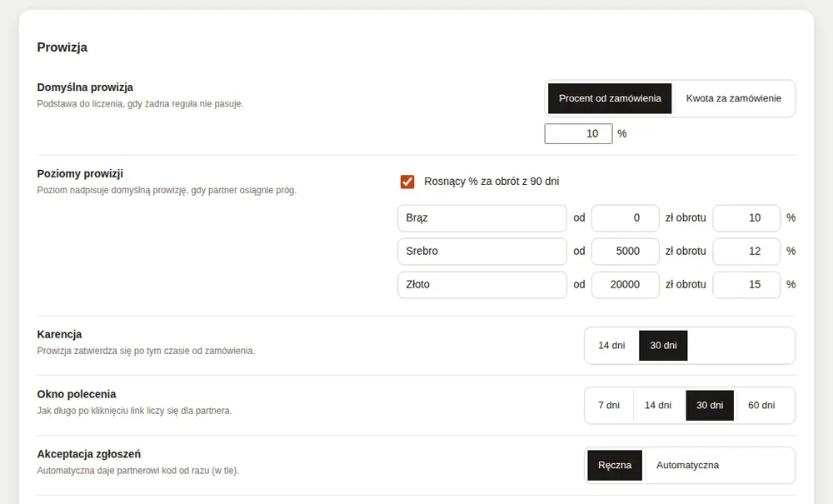Edit the Złoto level name field
This screenshot has width=833, height=504.
pyautogui.click(x=482, y=285)
